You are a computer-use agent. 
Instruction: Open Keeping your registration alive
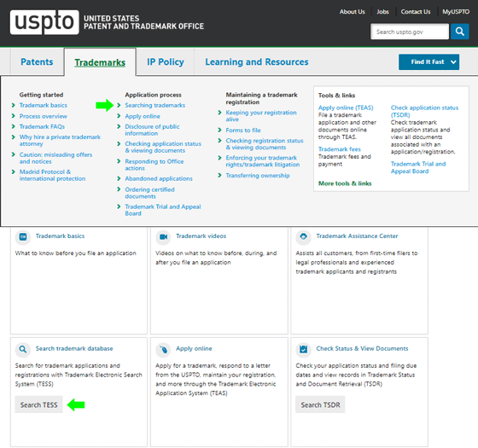click(x=261, y=116)
